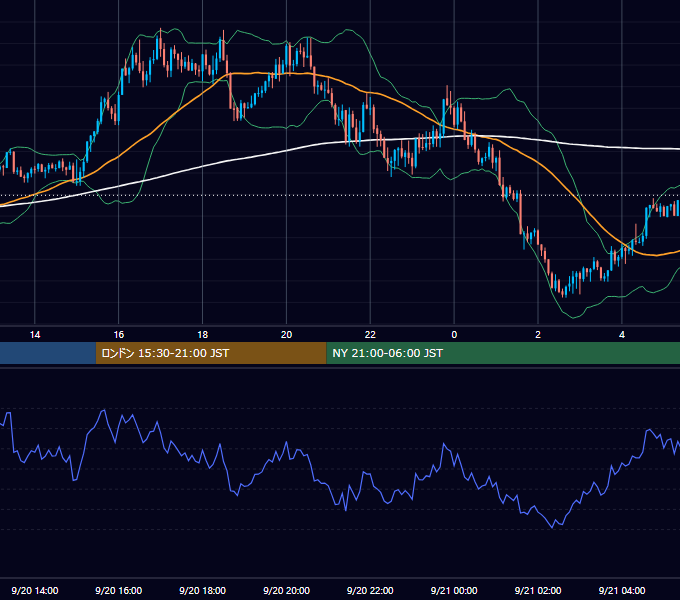The height and width of the screenshot is (600, 680).
Task: Click the 9/20 16:00 date label
Action: pos(118,590)
